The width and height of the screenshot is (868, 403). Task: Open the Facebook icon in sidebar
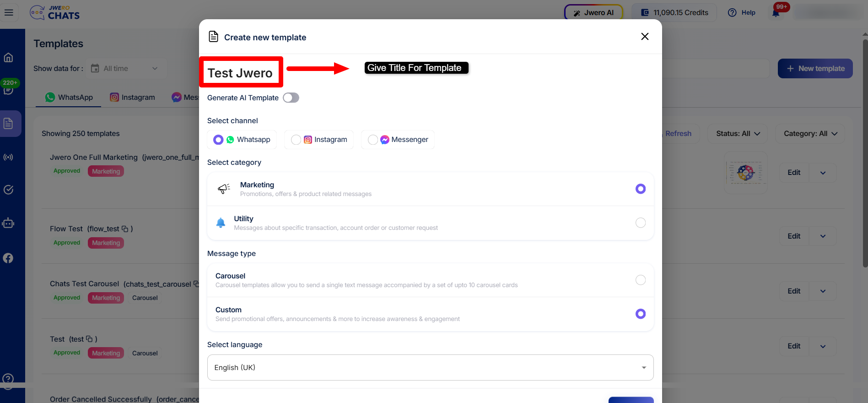(8, 258)
